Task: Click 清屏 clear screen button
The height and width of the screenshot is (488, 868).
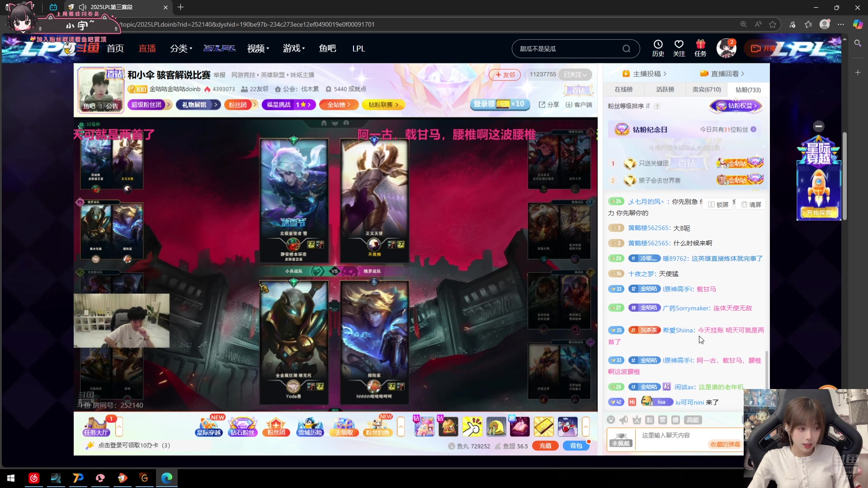Action: [x=751, y=204]
